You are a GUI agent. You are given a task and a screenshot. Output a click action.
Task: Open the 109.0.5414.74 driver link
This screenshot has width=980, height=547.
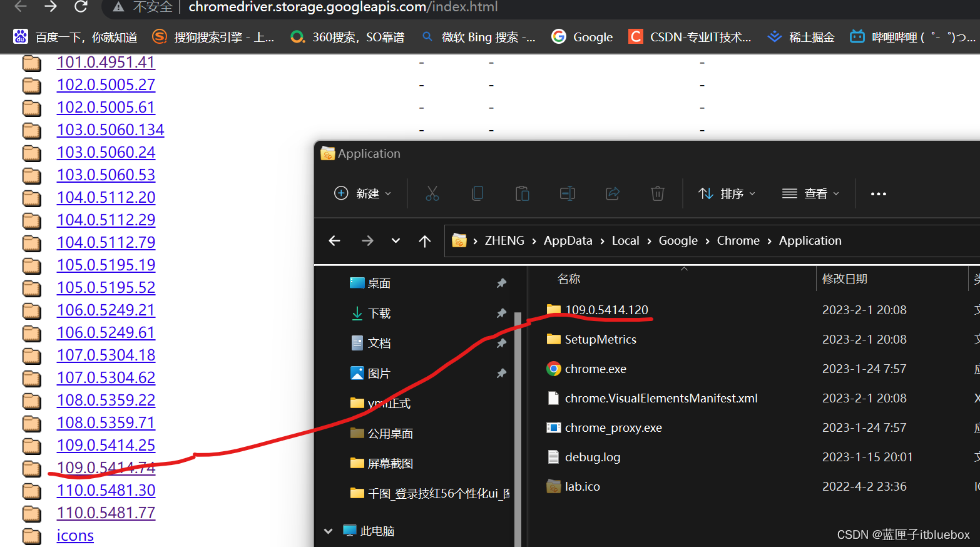click(106, 468)
